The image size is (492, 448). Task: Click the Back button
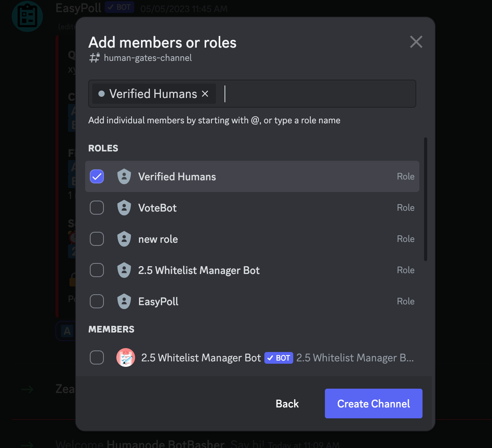pyautogui.click(x=287, y=404)
